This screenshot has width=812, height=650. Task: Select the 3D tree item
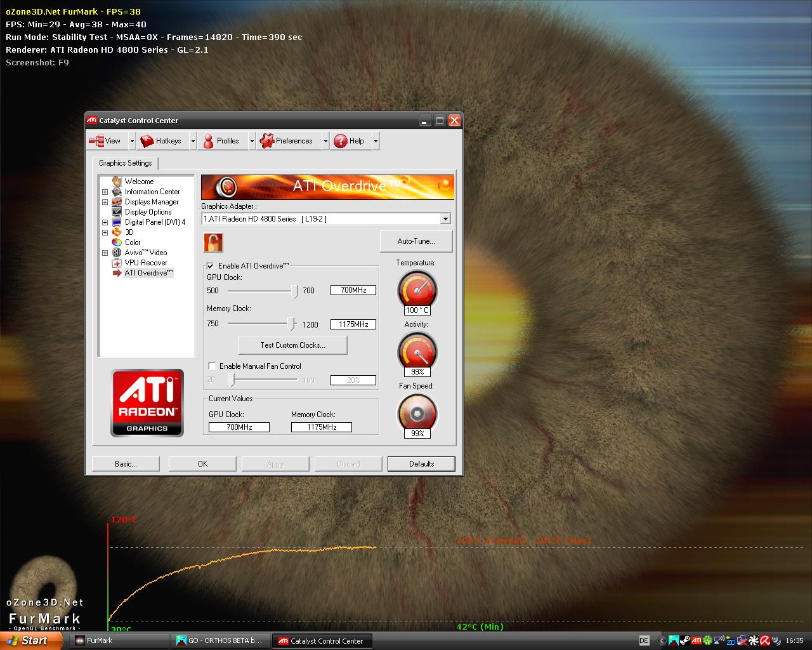tap(129, 232)
